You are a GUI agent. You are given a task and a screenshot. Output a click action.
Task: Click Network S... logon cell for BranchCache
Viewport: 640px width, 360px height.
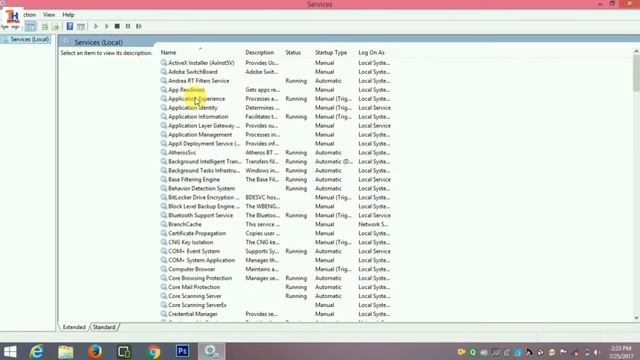373,224
